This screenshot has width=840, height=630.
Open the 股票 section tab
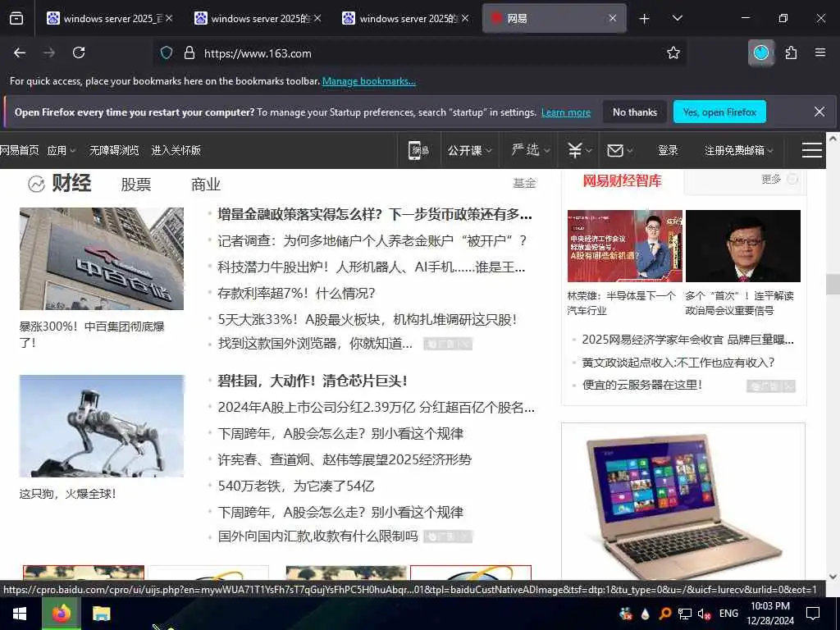[x=135, y=185]
